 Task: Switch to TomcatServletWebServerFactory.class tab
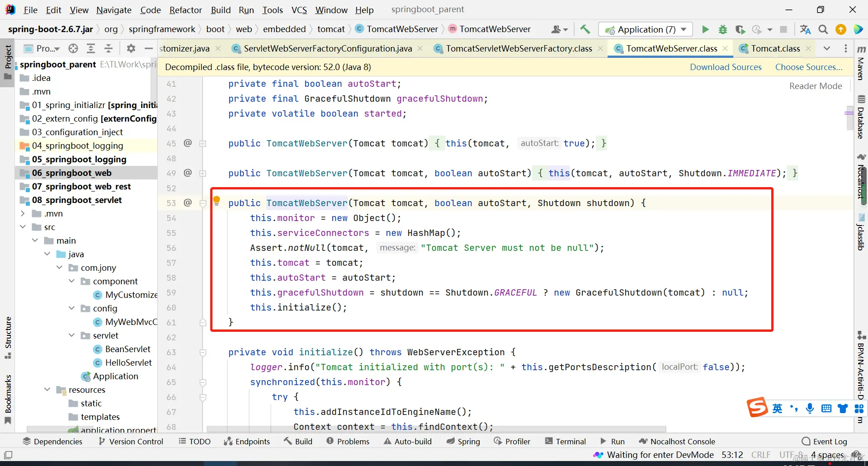(519, 48)
